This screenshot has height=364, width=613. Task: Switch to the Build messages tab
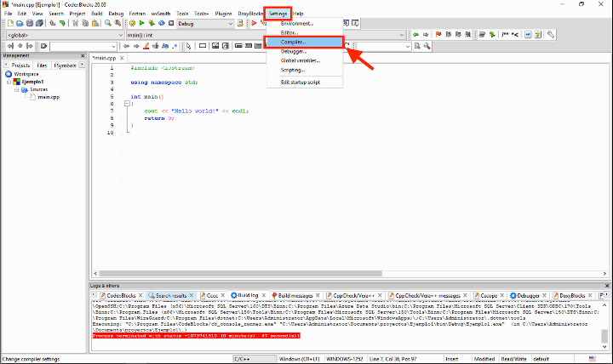click(295, 296)
